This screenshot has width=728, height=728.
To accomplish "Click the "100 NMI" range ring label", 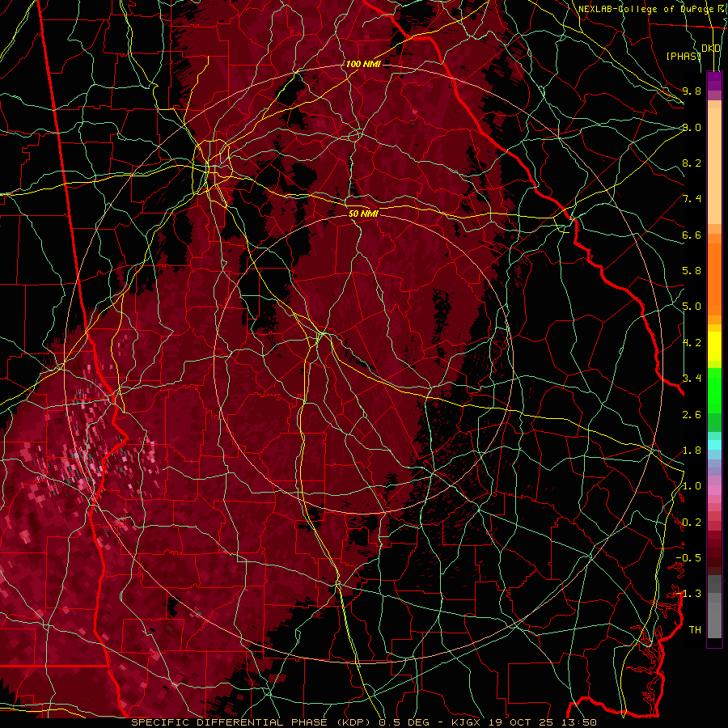I will pyautogui.click(x=363, y=64).
